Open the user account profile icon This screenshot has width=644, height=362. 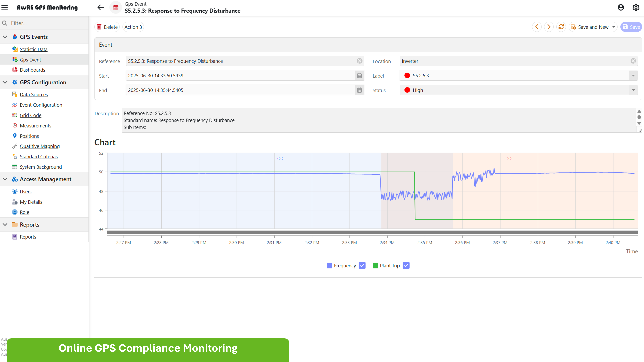[621, 7]
